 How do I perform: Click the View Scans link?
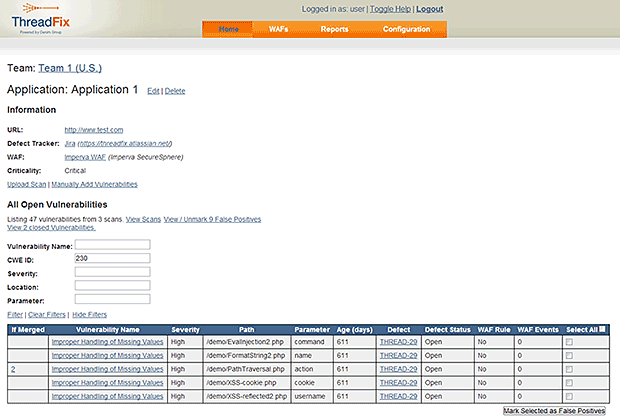click(143, 219)
